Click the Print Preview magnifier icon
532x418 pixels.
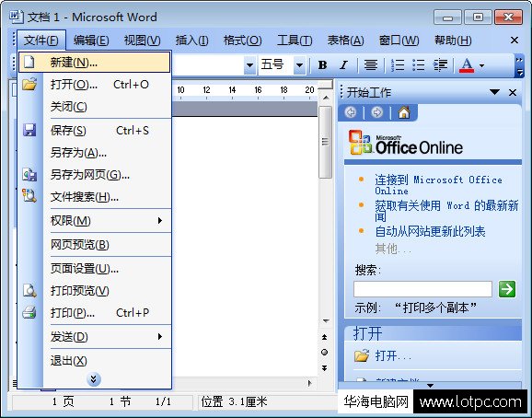(29, 290)
